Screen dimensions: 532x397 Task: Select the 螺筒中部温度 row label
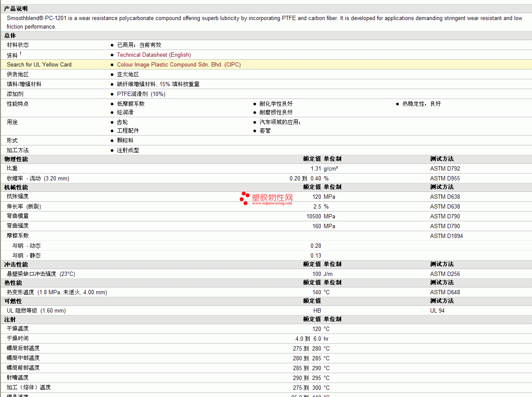(23, 358)
